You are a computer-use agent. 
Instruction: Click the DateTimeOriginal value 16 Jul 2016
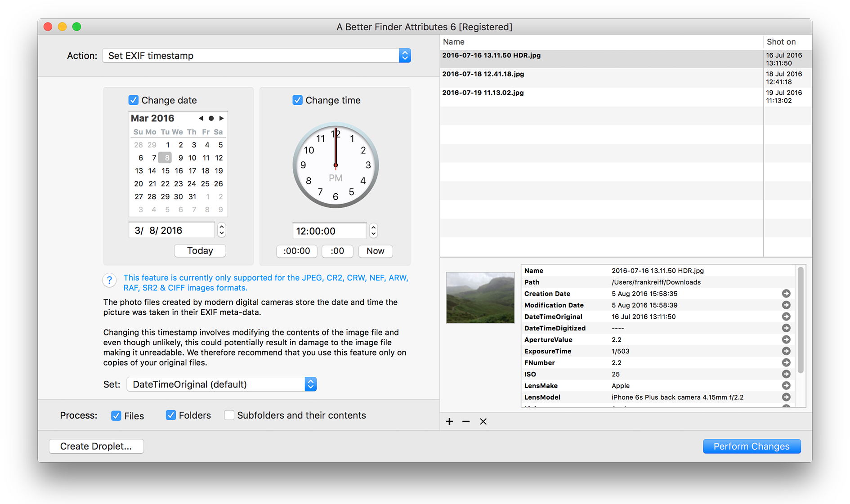(x=643, y=317)
